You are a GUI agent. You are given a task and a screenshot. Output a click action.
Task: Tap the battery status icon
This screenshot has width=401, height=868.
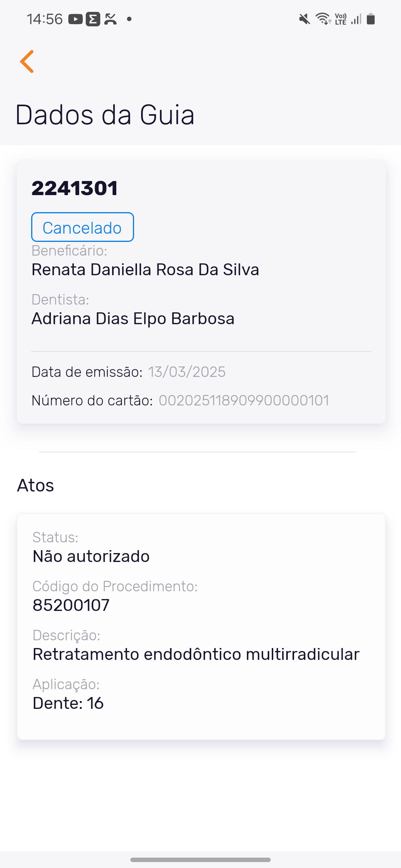(371, 19)
